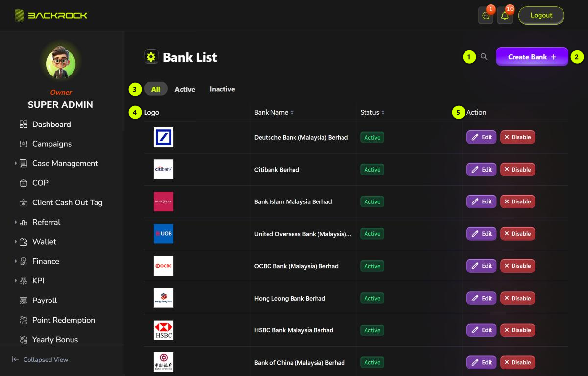Open Point Redemption in the sidebar

point(57,320)
